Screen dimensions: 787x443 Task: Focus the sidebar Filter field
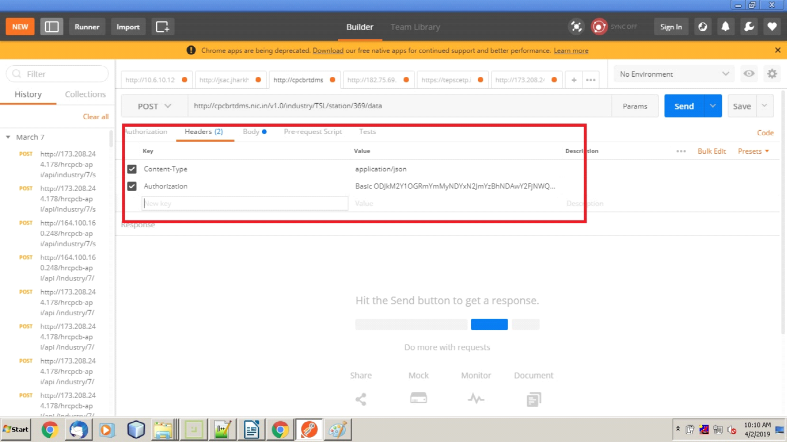[x=57, y=74]
